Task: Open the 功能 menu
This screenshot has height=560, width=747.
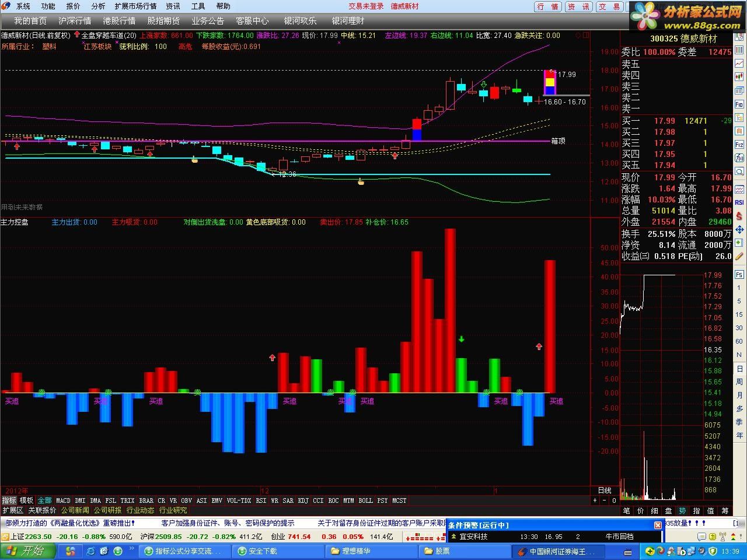Action: pyautogui.click(x=48, y=6)
